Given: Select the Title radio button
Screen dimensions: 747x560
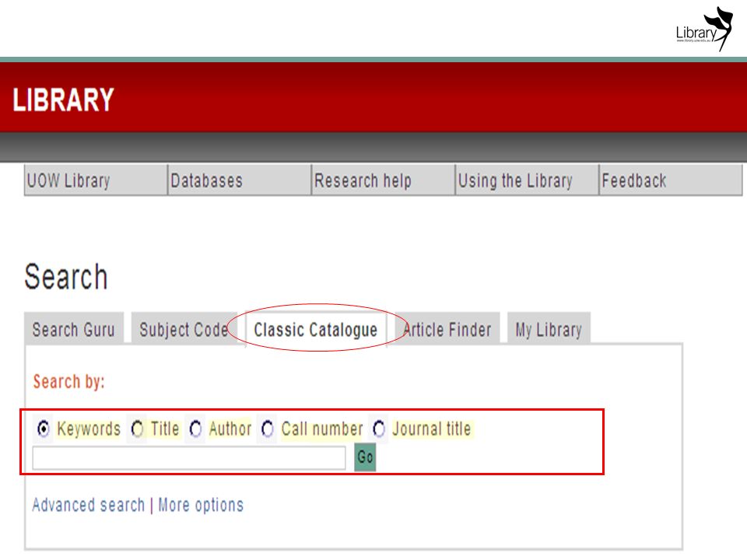Looking at the screenshot, I should [x=137, y=429].
